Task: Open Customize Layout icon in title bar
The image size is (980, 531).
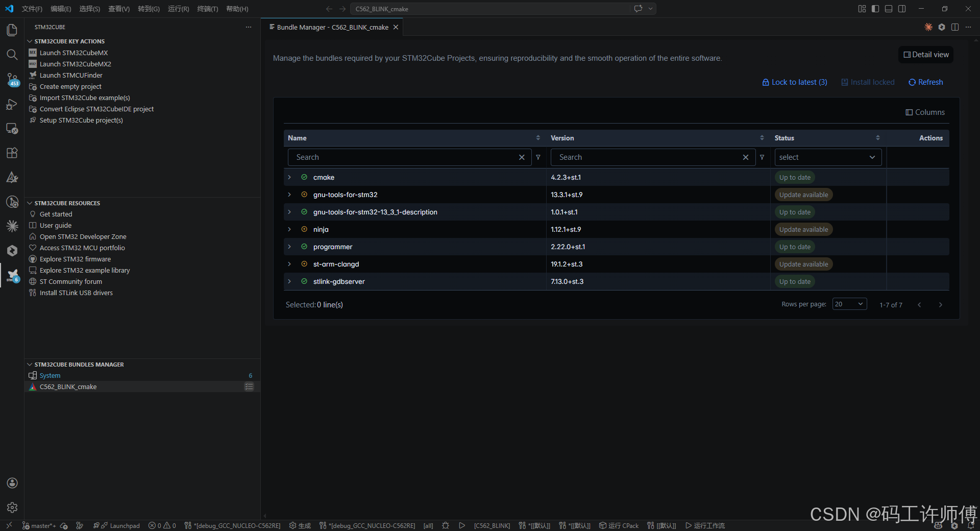Action: point(862,9)
